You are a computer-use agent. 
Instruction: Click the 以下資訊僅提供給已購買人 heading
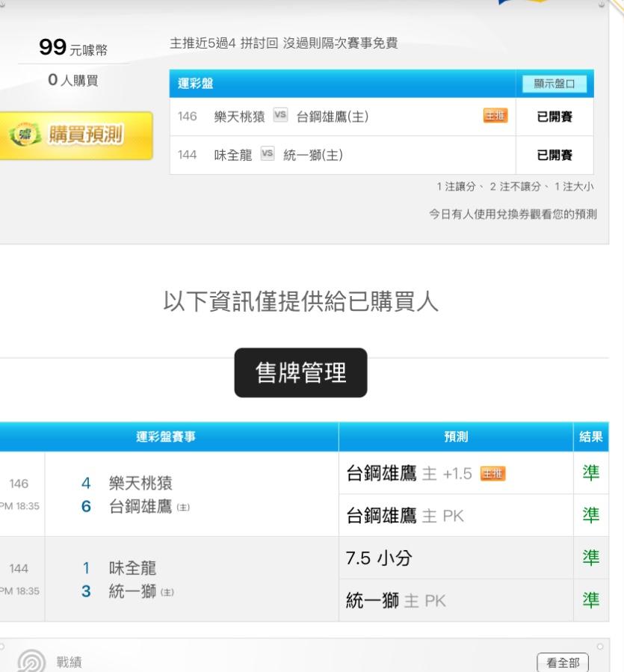(x=300, y=300)
